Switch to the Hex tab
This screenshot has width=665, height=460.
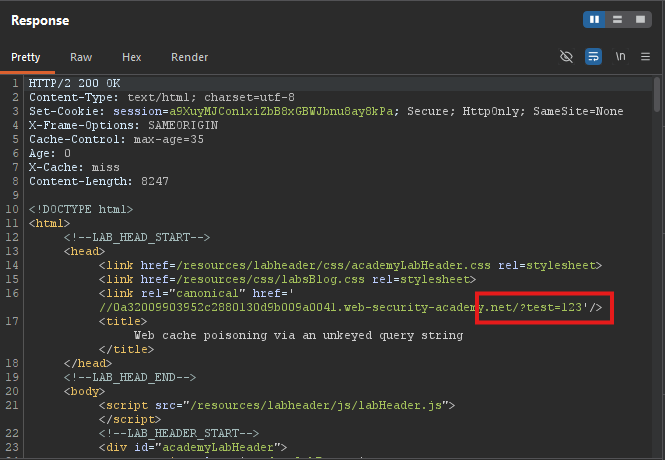click(x=131, y=57)
